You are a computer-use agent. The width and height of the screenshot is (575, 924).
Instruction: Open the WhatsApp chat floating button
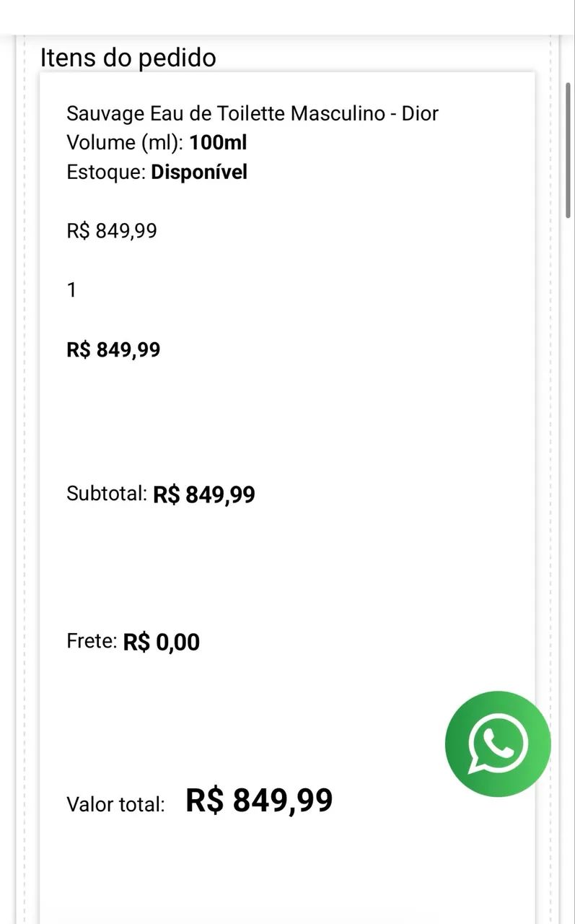(498, 744)
